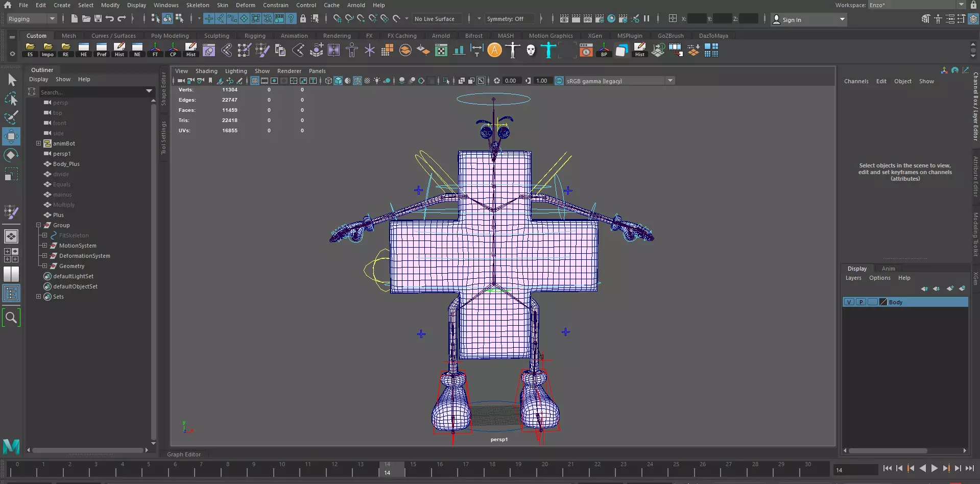Image resolution: width=980 pixels, height=484 pixels.
Task: Toggle P playback of Body layer
Action: 861,302
